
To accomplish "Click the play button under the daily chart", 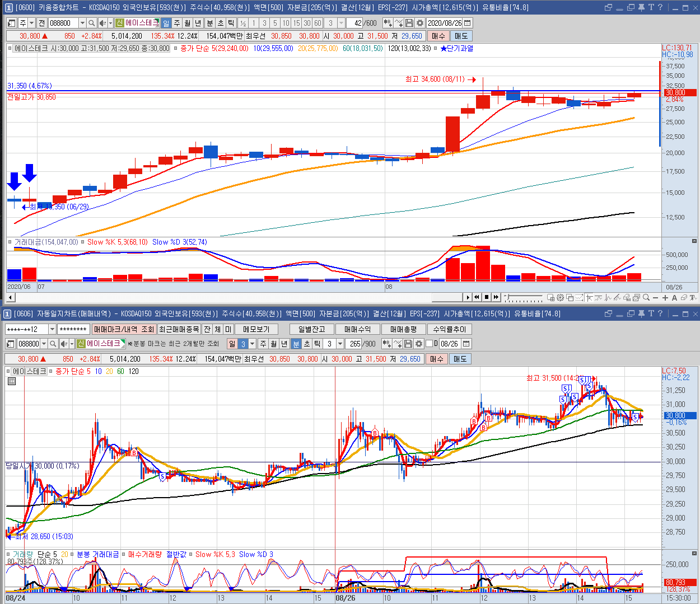I will (x=468, y=297).
